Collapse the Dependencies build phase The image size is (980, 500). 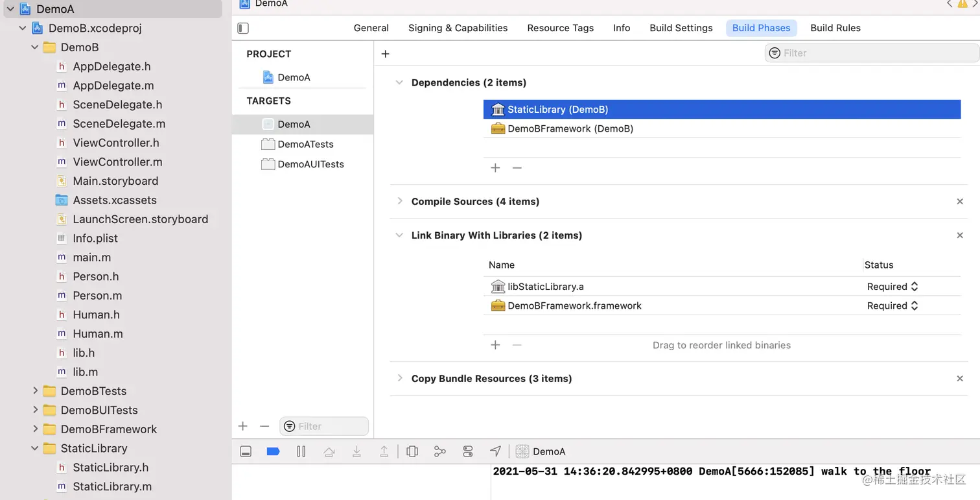pos(399,82)
